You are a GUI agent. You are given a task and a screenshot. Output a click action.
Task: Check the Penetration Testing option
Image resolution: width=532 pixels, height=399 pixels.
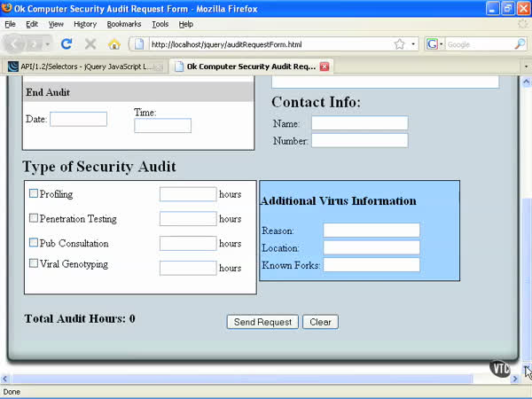(x=35, y=218)
